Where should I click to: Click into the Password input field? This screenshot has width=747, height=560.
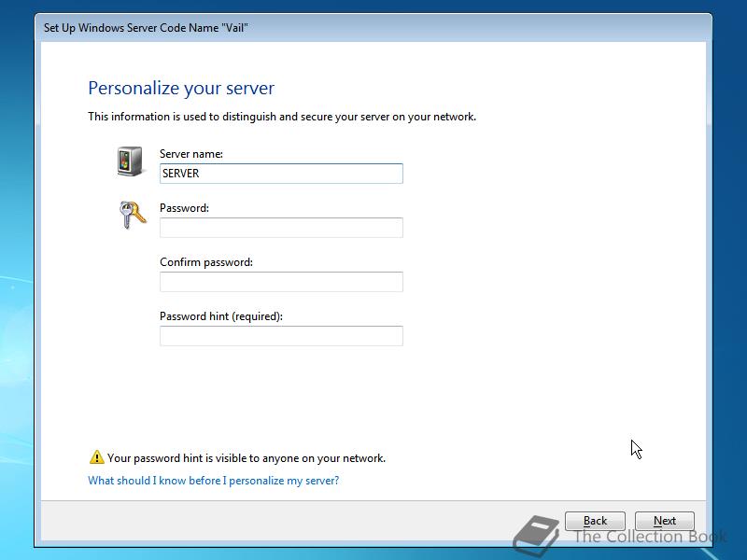(281, 228)
